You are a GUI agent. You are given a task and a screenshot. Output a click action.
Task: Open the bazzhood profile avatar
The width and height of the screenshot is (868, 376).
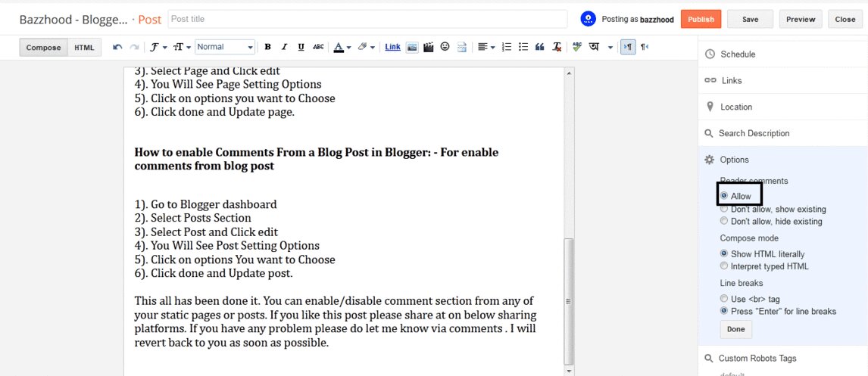point(588,19)
